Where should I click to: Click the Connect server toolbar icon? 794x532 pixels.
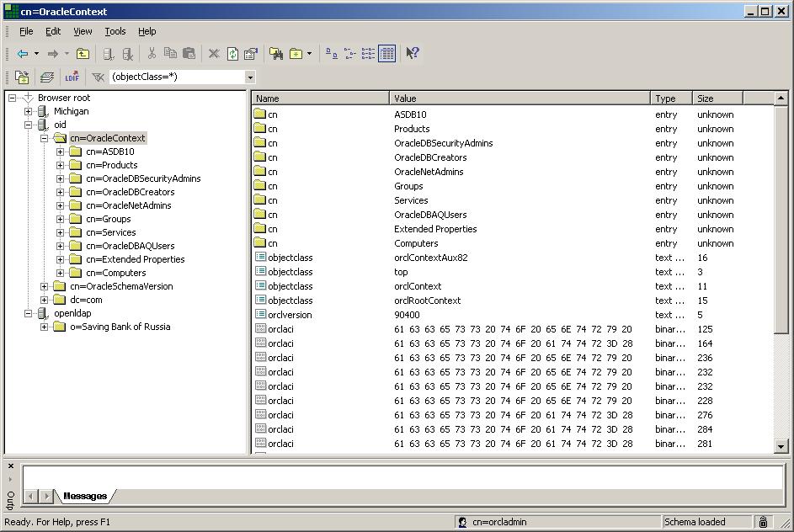[108, 53]
